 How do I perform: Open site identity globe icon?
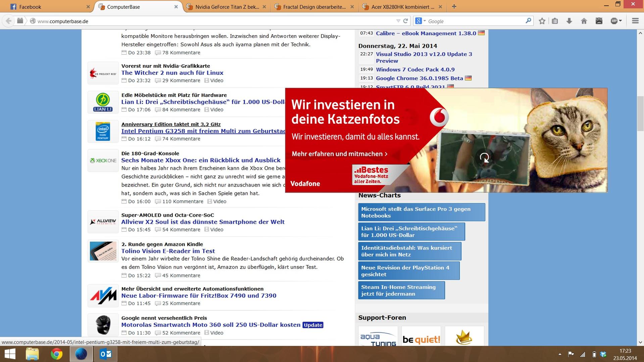[33, 21]
